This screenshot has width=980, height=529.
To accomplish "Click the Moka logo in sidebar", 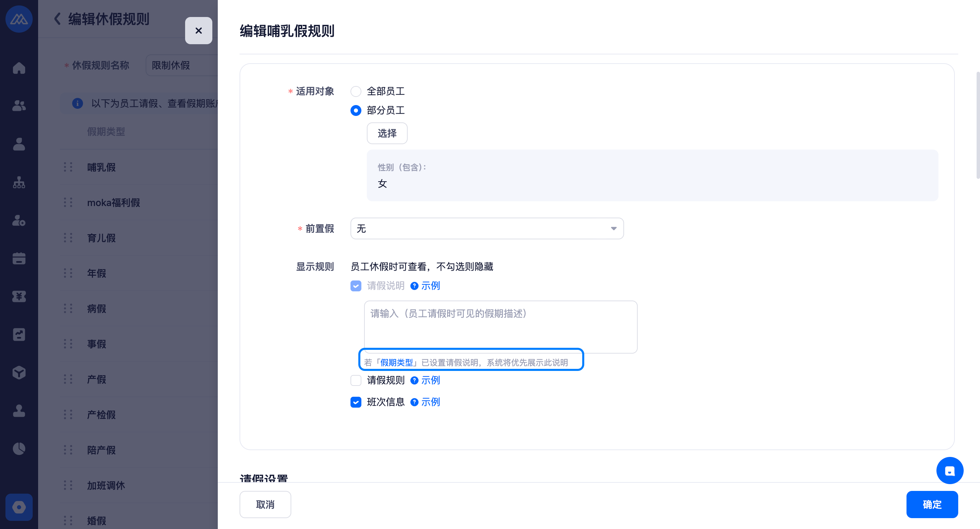I will coord(19,19).
